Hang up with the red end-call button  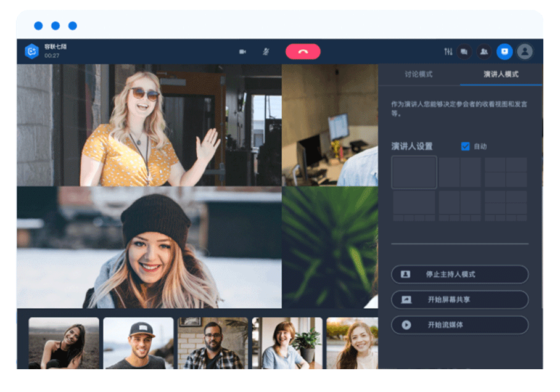(303, 52)
